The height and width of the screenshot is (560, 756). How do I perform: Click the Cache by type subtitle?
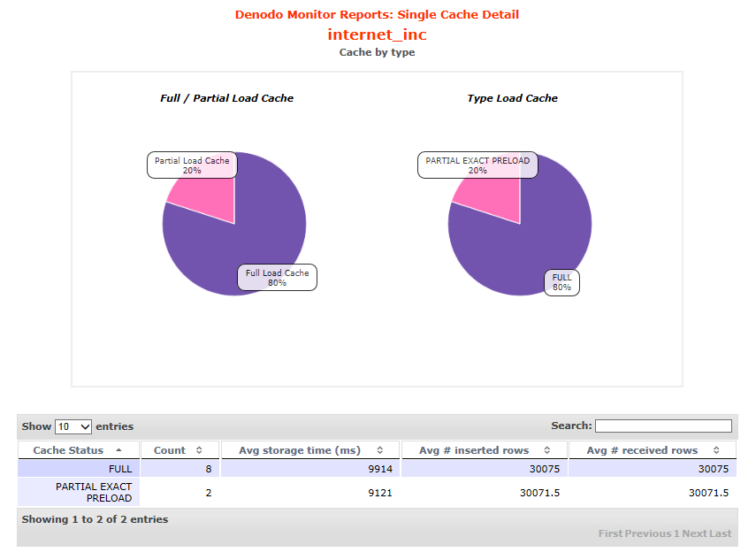377,52
